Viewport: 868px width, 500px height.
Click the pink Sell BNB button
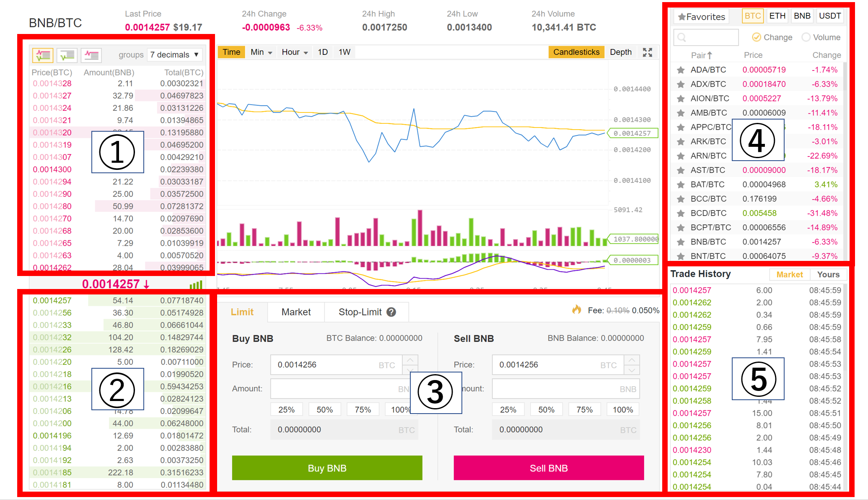(549, 468)
